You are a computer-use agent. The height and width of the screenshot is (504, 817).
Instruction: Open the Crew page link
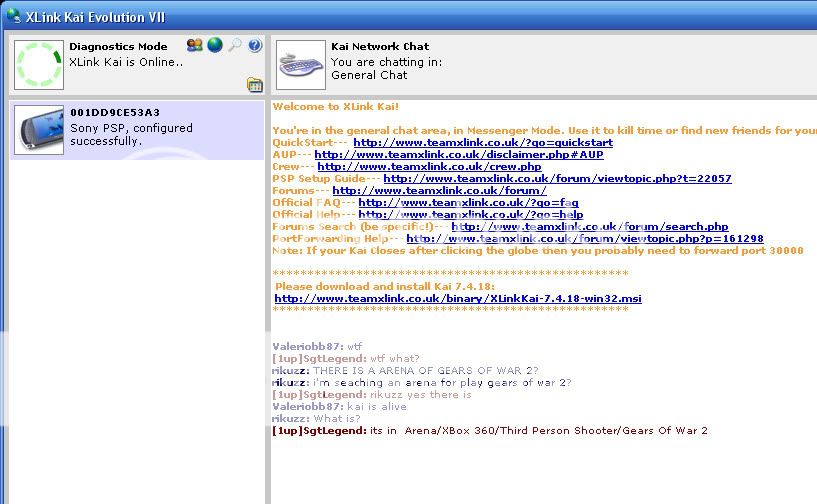pos(429,166)
